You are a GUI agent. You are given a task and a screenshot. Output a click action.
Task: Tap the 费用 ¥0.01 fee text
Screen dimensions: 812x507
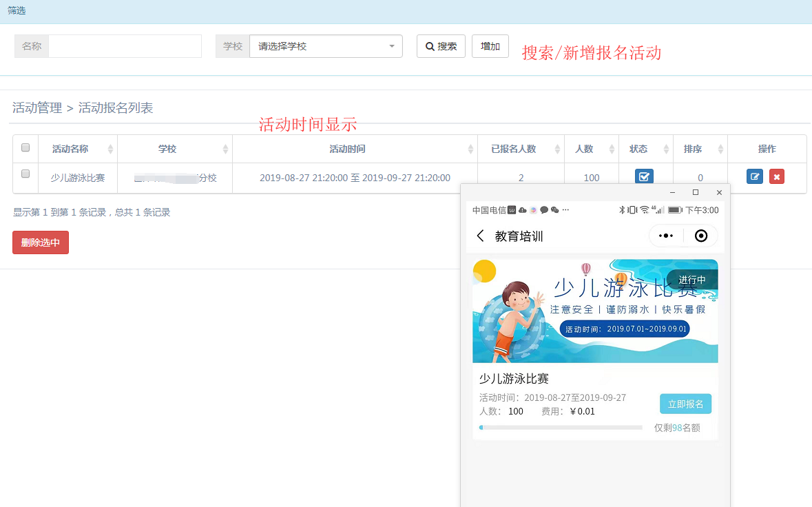(x=568, y=411)
